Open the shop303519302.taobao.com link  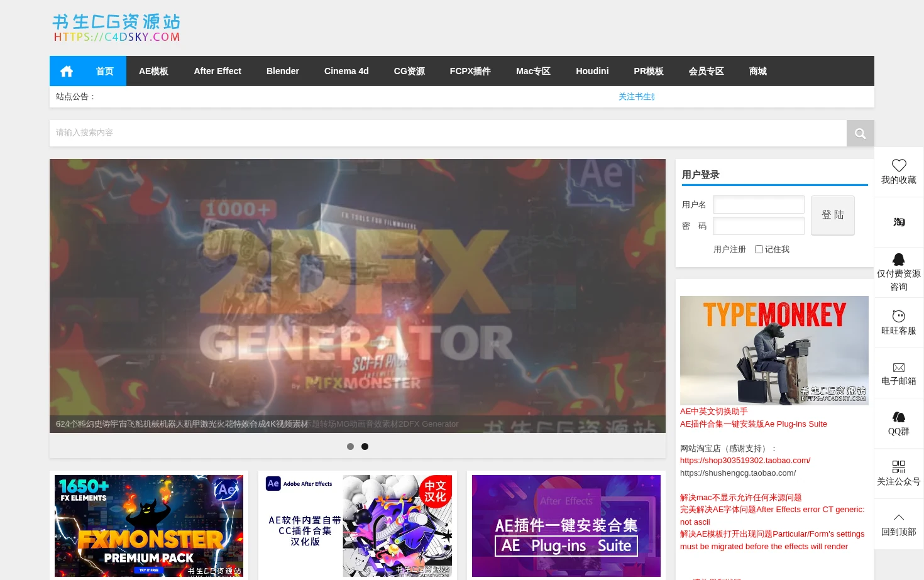tap(745, 461)
